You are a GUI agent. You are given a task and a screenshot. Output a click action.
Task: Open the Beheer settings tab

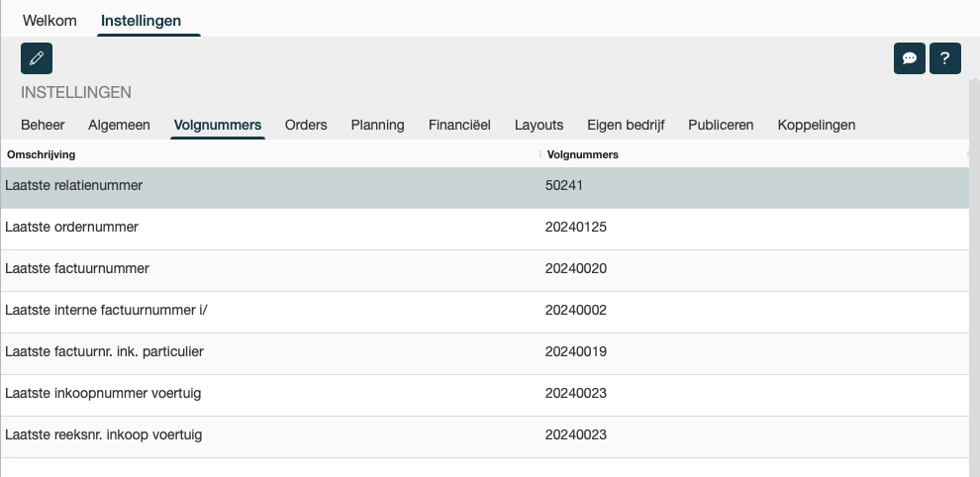[43, 125]
